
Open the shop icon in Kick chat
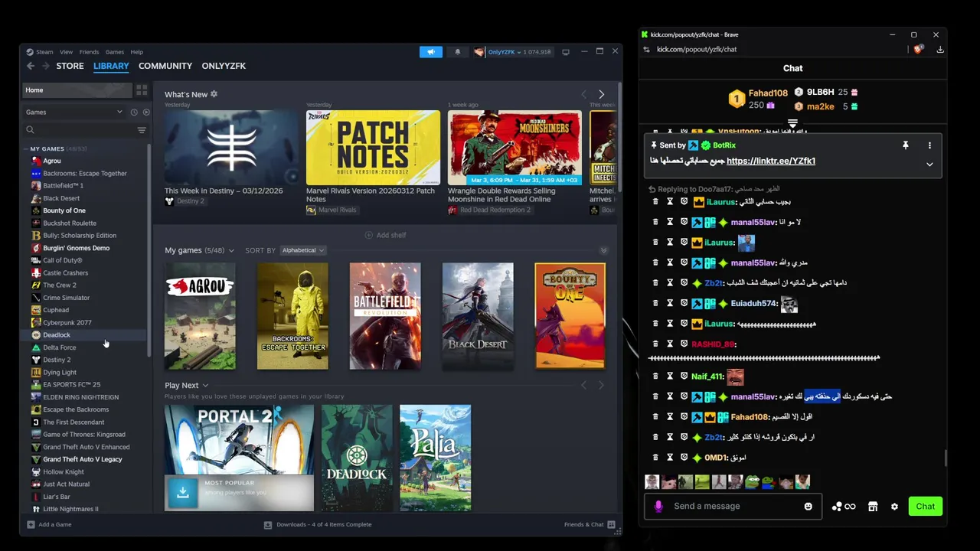click(873, 507)
